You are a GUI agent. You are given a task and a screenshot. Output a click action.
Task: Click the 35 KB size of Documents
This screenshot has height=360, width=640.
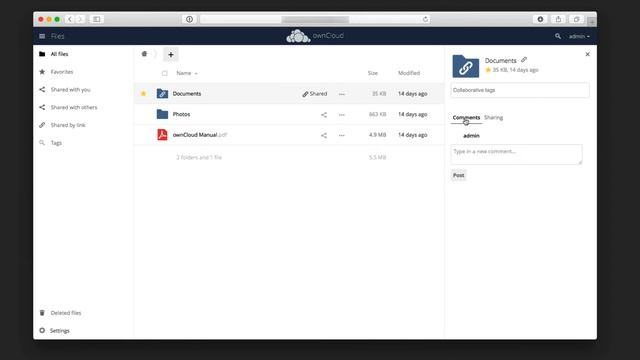379,93
